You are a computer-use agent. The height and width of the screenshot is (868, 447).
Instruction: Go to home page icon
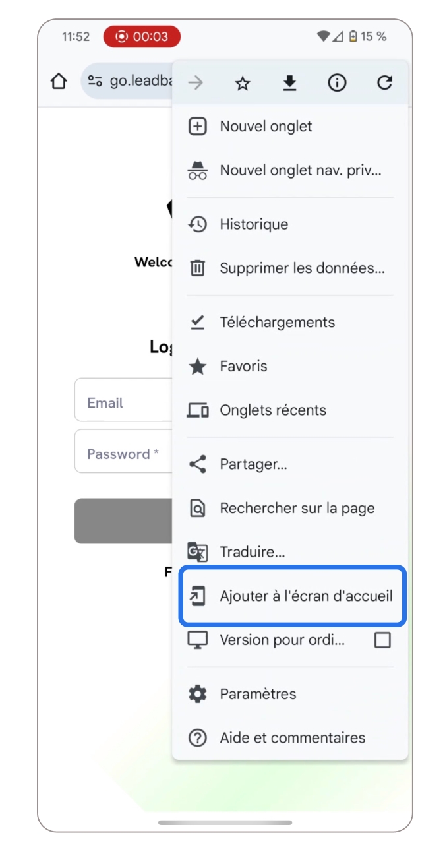pos(59,82)
